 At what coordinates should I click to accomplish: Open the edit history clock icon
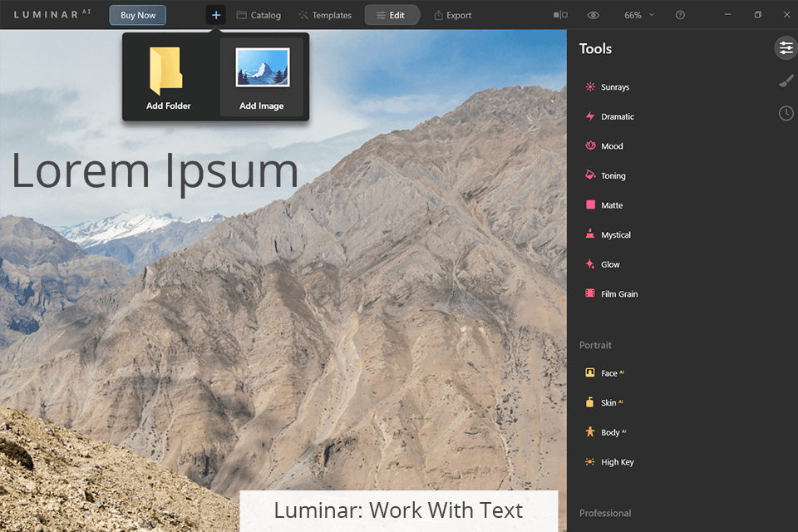coord(786,113)
